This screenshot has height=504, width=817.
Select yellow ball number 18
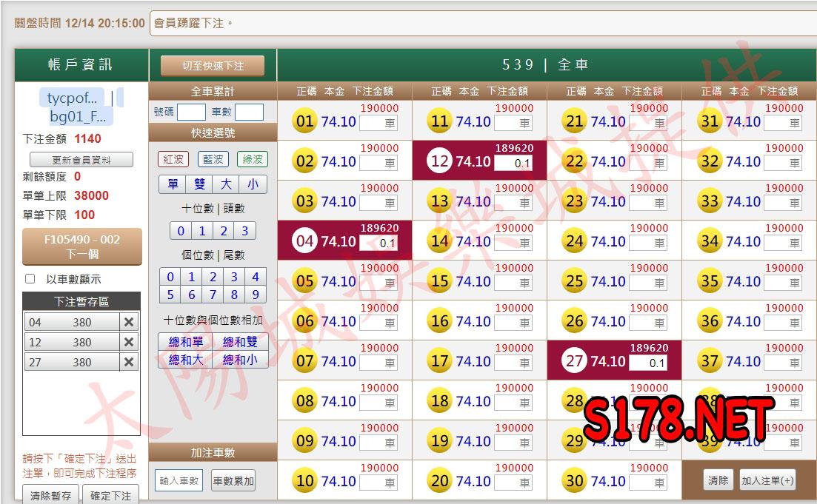coord(440,401)
